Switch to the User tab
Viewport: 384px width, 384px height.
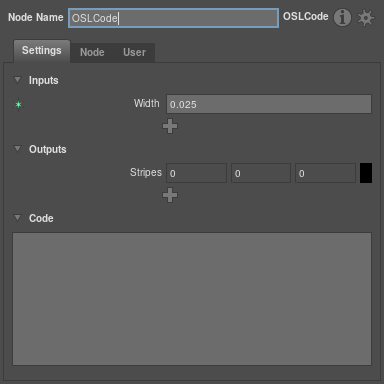tap(134, 52)
